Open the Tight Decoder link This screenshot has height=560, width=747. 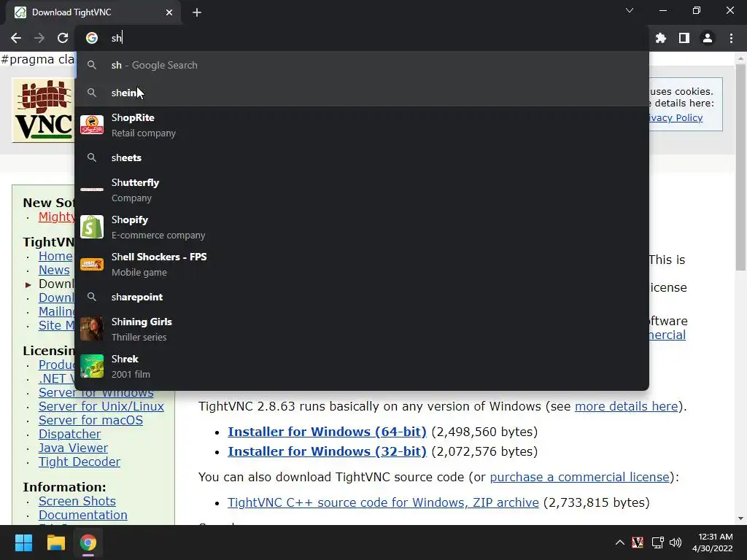79,462
